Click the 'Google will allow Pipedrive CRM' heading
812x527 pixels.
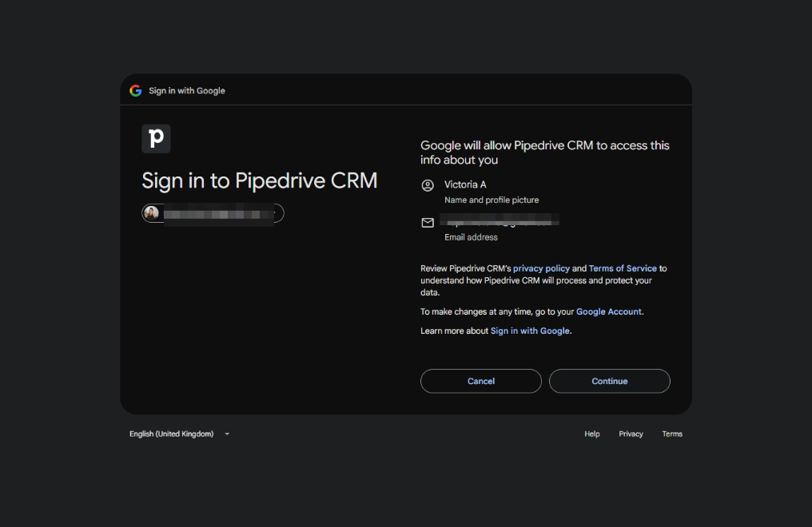(x=545, y=153)
